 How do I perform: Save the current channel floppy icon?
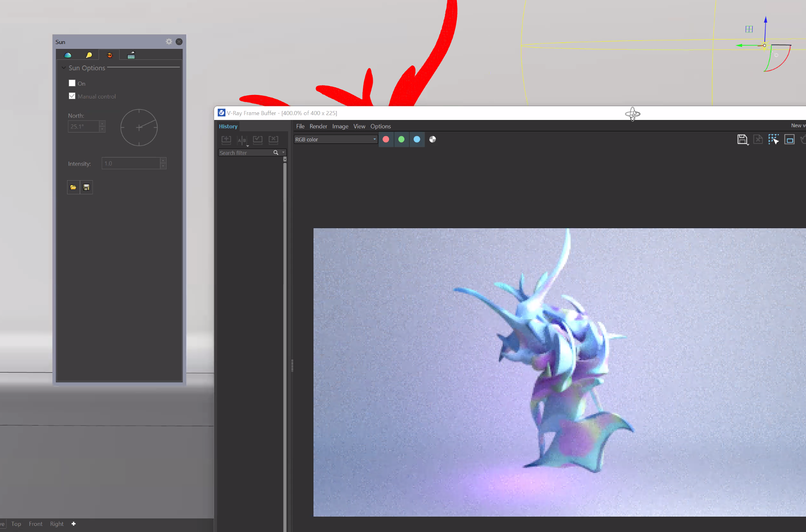742,140
